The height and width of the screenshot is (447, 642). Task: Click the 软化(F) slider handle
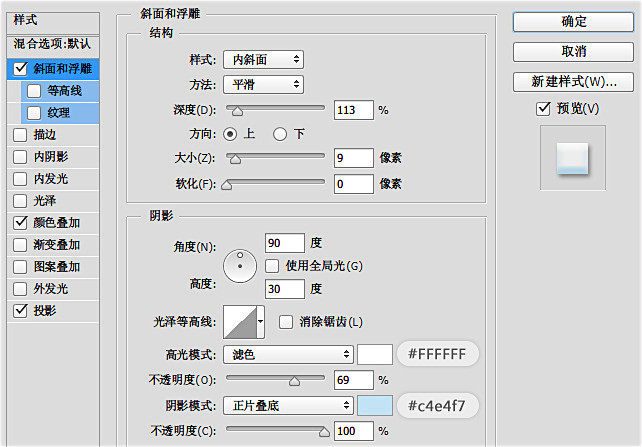[x=226, y=185]
